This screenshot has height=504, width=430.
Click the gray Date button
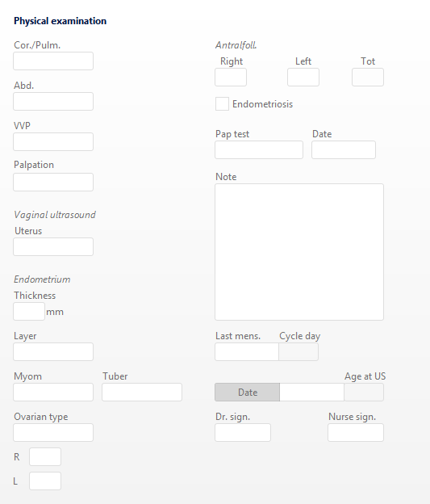(248, 393)
